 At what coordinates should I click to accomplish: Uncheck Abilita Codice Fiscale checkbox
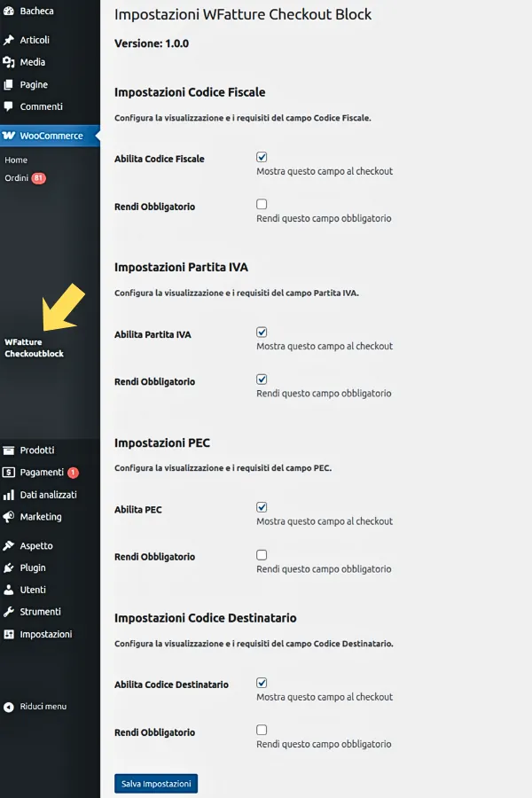pyautogui.click(x=262, y=157)
